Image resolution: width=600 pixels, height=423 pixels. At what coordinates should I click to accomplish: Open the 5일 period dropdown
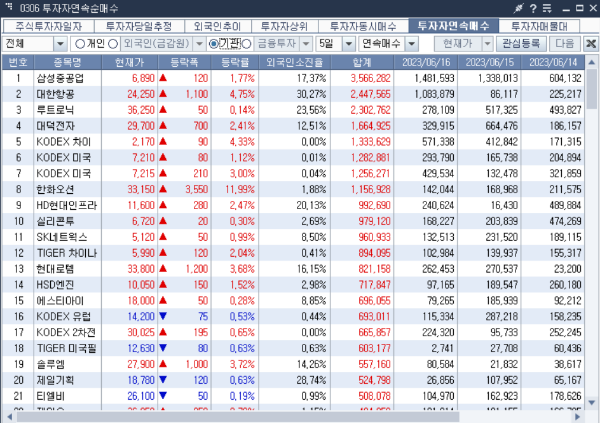349,44
